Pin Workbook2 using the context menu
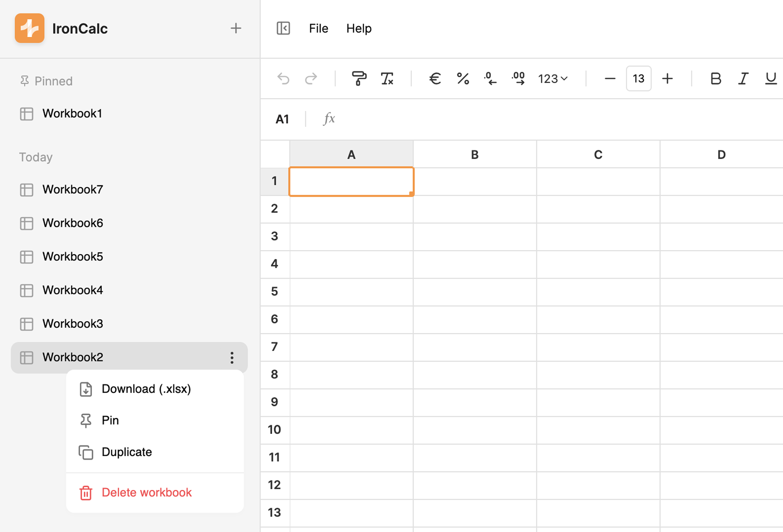Image resolution: width=783 pixels, height=532 pixels. tap(110, 420)
